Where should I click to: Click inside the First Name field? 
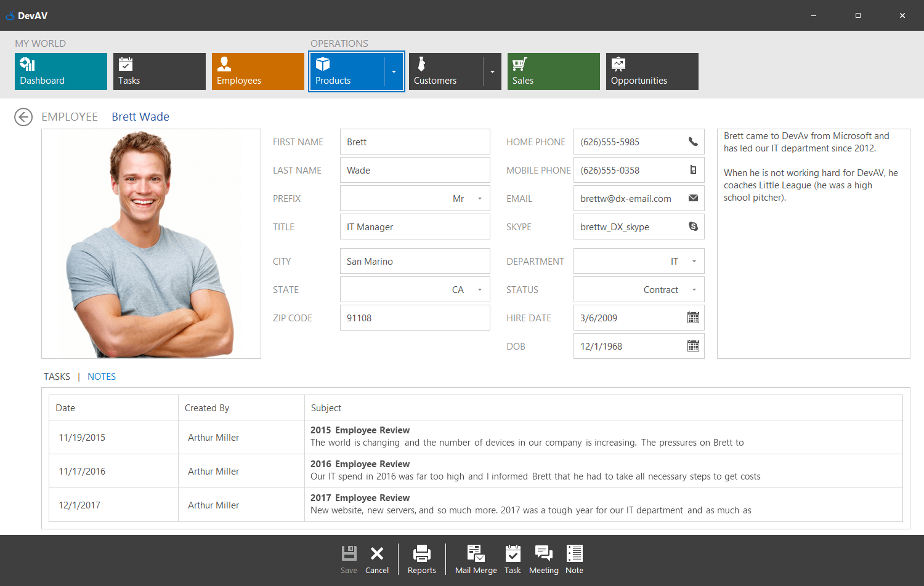(415, 142)
